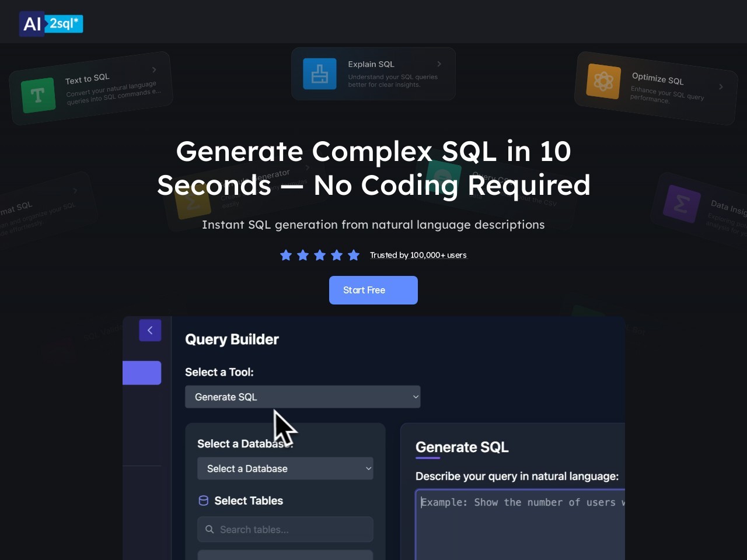Click the Trusted by 100,000+ users link

(418, 255)
